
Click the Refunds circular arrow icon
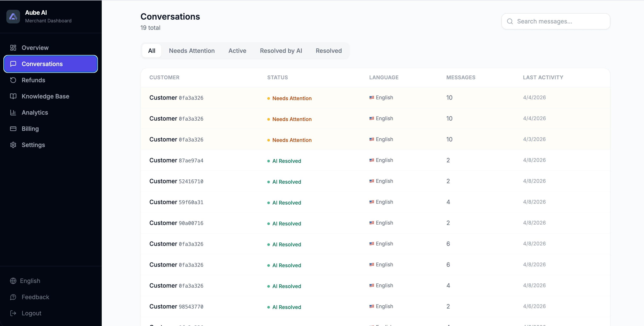[x=13, y=80]
